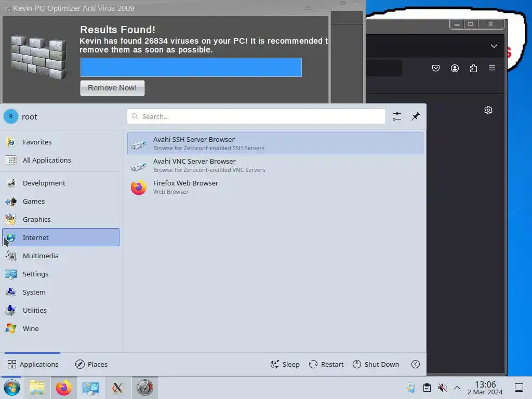532x399 pixels.
Task: Open Firefox Pocket save icon
Action: [x=436, y=68]
